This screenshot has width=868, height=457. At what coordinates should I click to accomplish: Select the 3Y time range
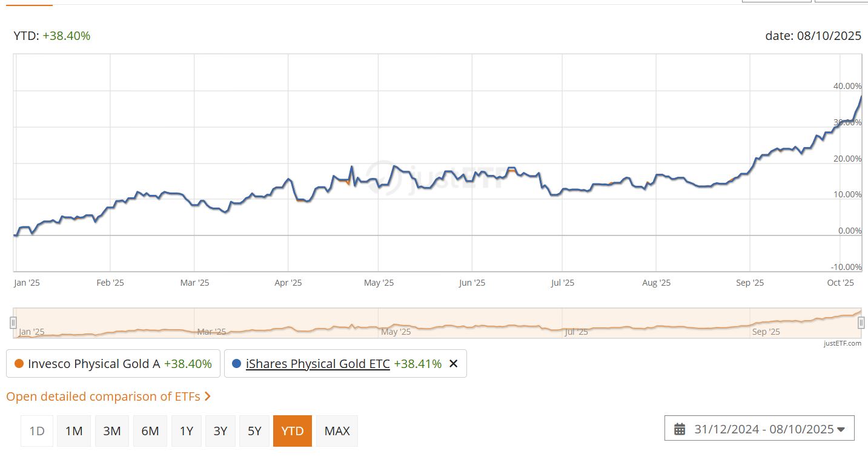(x=220, y=431)
